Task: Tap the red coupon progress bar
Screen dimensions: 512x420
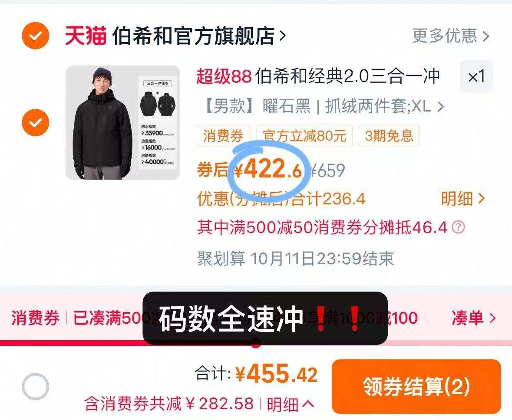Action: point(256,343)
